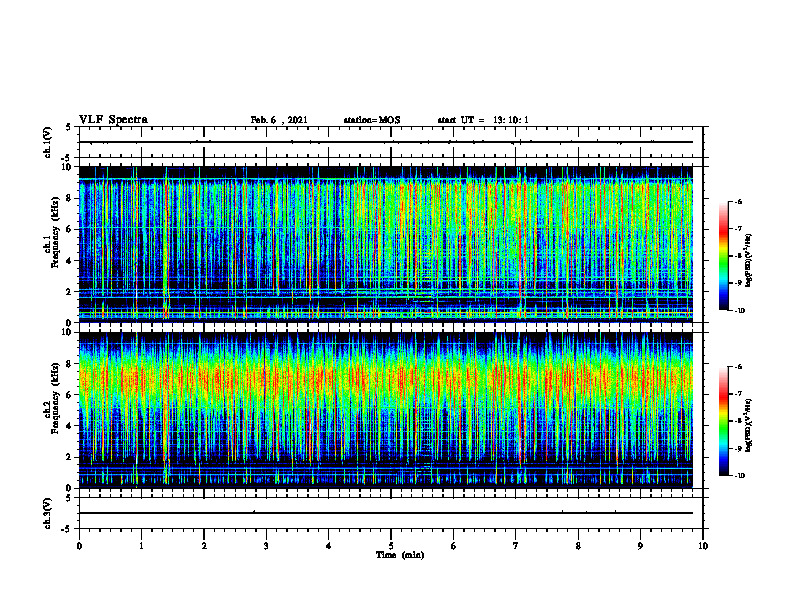Click time-axis tick label "5" above Time (min)
792x612 pixels.
coord(391,546)
